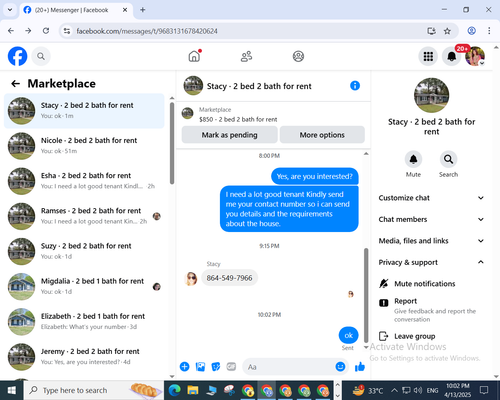Screen dimensions: 500x400
Task: Open the $850 Marketplace listing link
Action: pos(238,119)
